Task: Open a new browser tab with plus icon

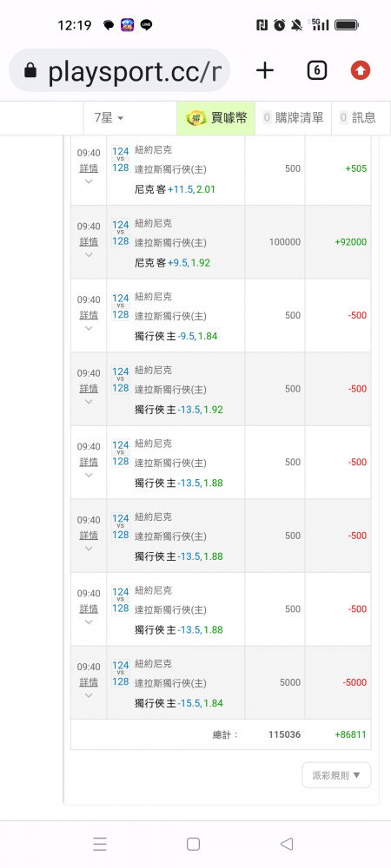Action: [x=265, y=70]
